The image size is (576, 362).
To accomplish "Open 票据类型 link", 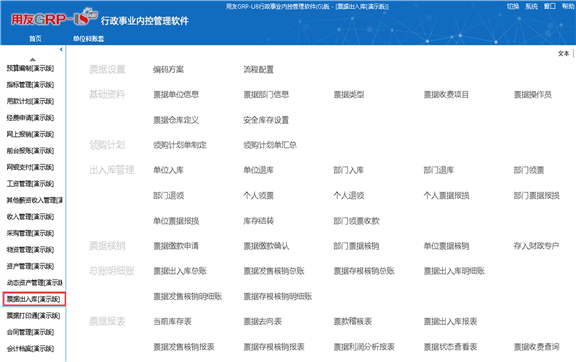I will pyautogui.click(x=349, y=95).
